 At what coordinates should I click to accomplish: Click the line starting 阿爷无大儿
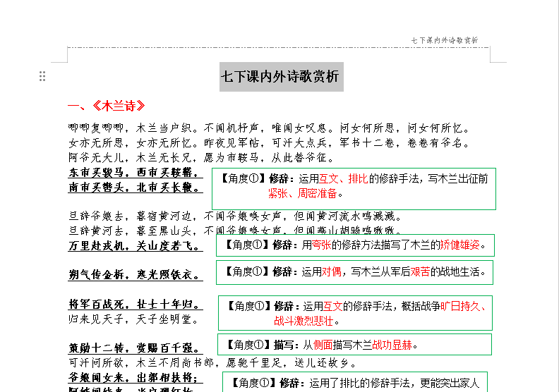pyautogui.click(x=202, y=157)
